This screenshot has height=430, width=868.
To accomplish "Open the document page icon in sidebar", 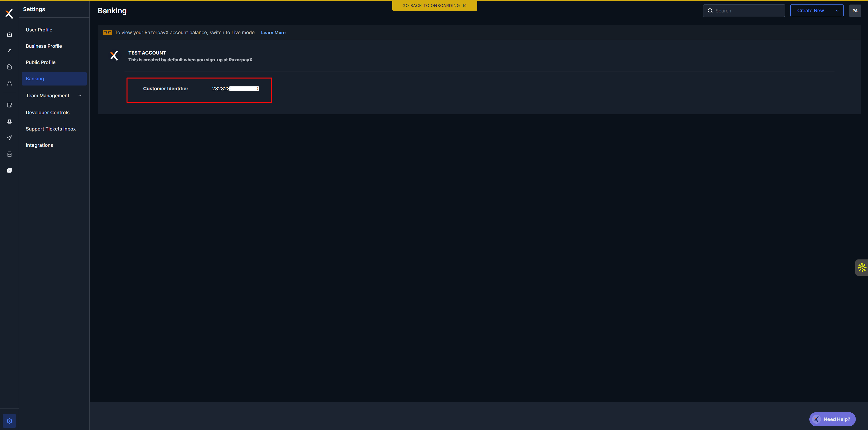I will click(10, 67).
